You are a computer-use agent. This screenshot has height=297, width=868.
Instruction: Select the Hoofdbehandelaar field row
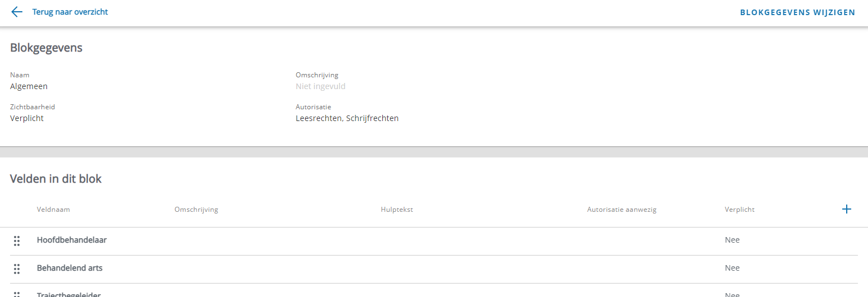point(72,240)
